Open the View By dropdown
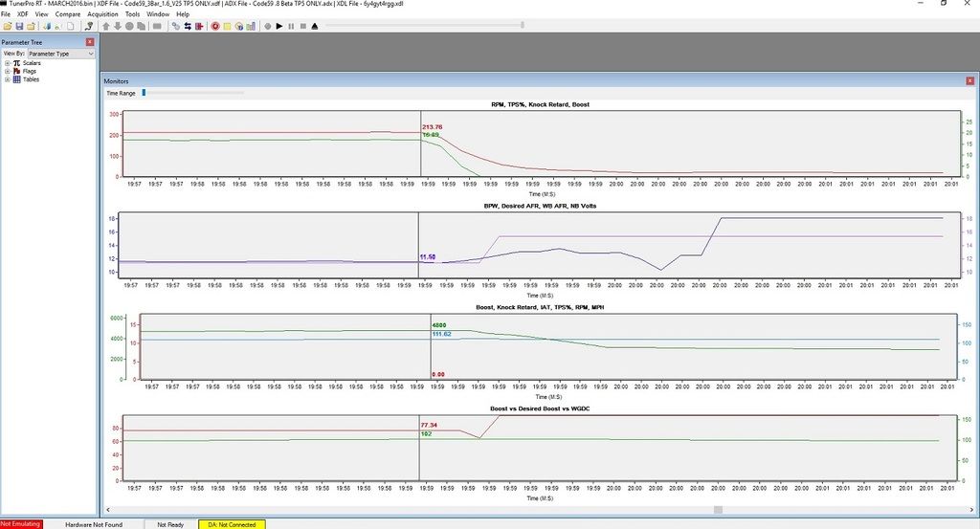Screen dimensions: 980x529 [59, 54]
